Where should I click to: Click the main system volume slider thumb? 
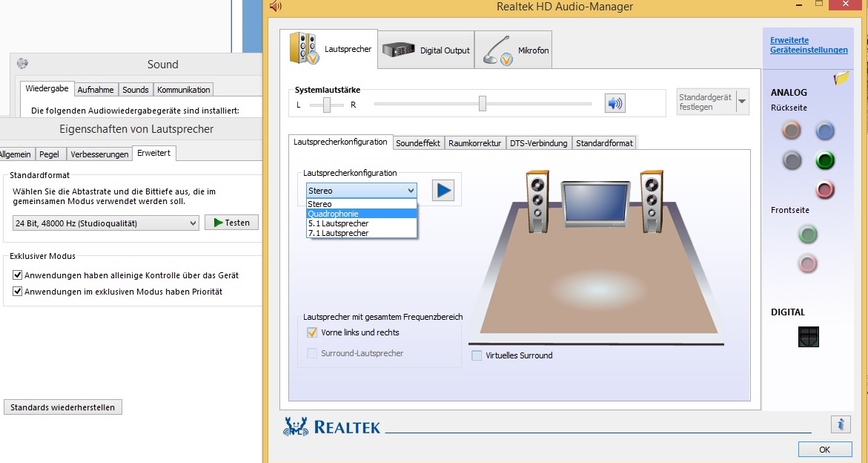(482, 104)
